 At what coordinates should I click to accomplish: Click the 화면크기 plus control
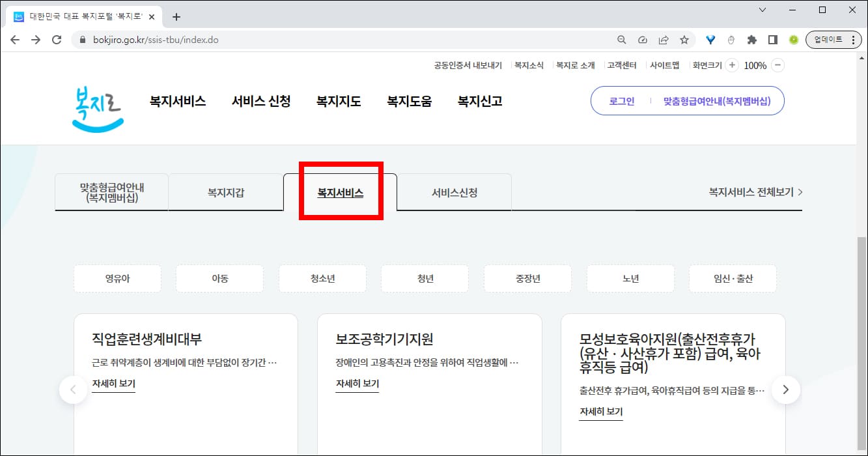click(x=732, y=65)
